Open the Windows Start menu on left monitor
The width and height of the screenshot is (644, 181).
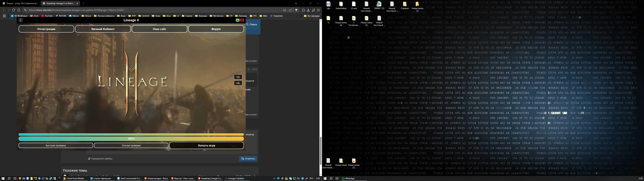pyautogui.click(x=3, y=178)
